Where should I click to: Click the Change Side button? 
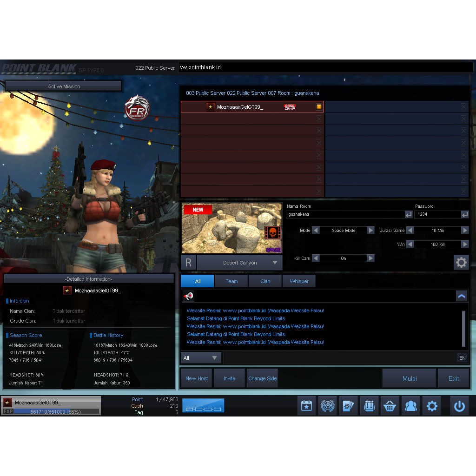point(262,378)
